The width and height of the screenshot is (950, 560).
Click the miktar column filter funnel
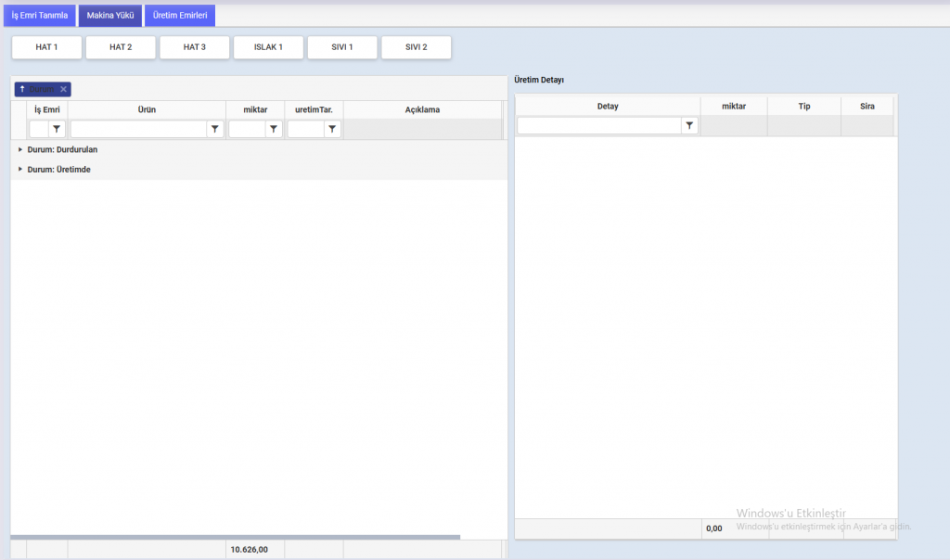point(274,130)
